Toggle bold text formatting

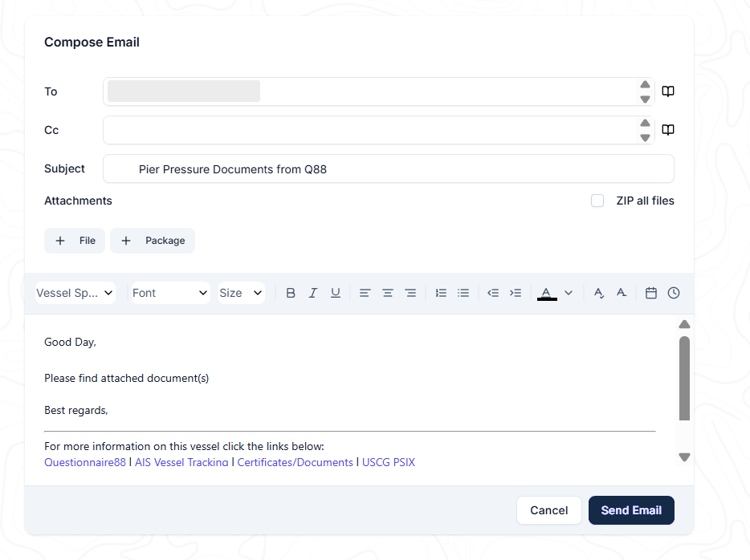(291, 293)
